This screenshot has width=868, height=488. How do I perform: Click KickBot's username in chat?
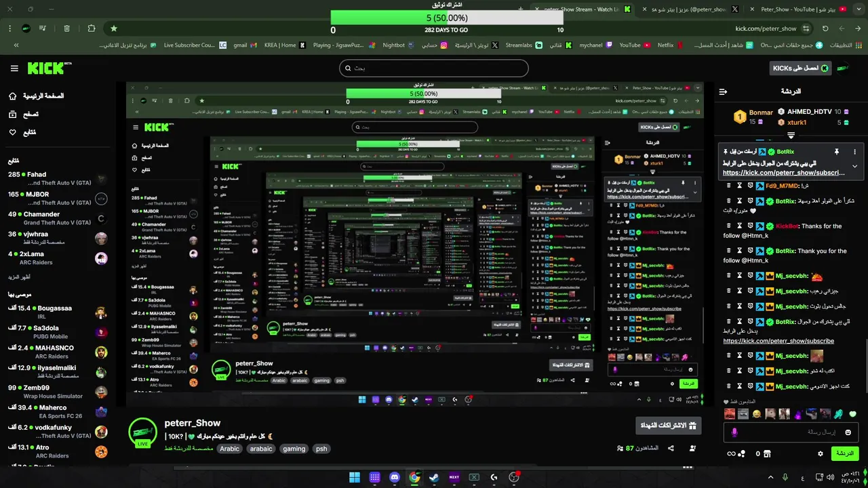(x=787, y=226)
